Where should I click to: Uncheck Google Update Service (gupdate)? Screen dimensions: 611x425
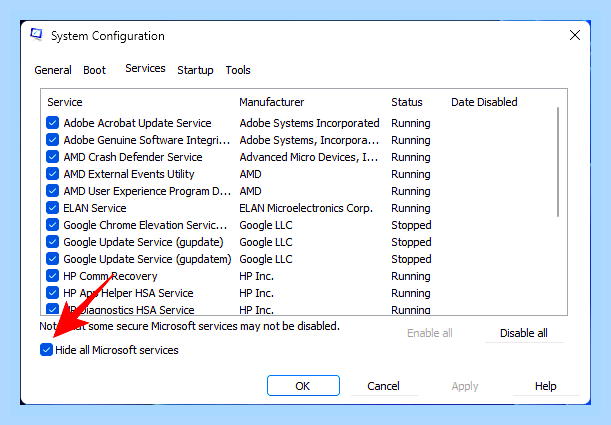click(x=52, y=242)
